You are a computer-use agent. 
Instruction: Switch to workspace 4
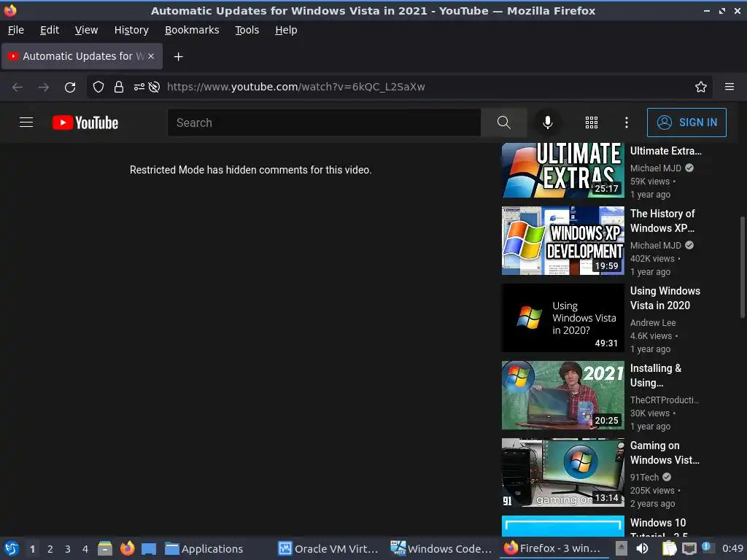[85, 549]
